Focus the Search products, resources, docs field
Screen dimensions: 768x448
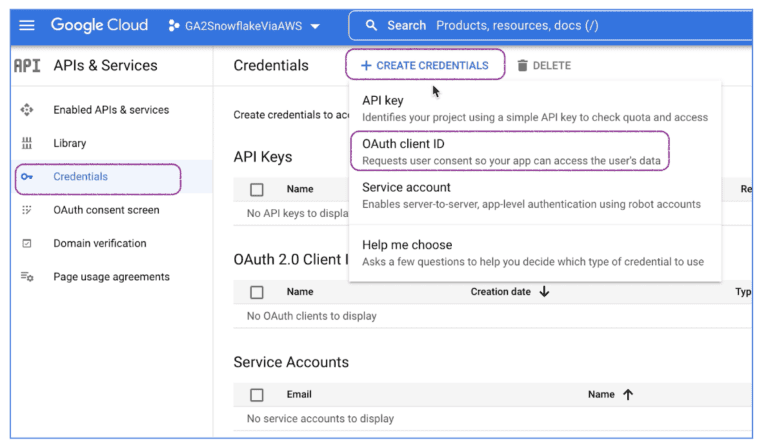551,25
